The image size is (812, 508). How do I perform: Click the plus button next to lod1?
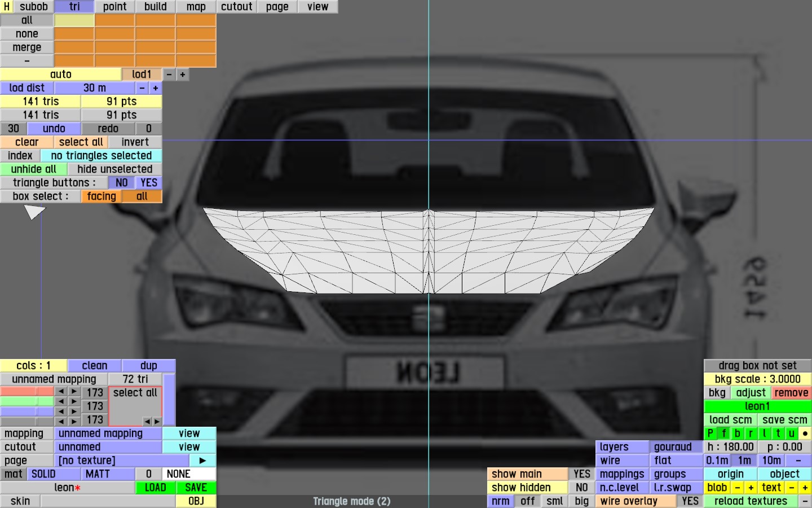click(183, 75)
